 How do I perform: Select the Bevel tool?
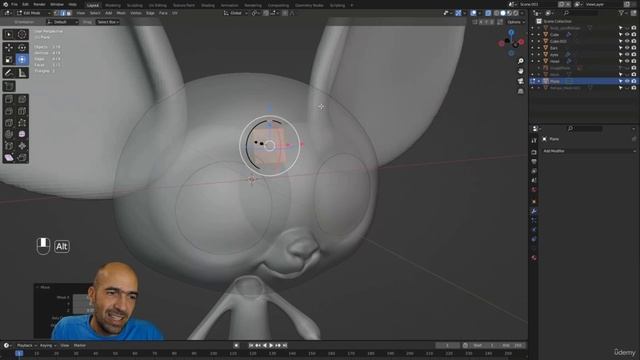tap(9, 111)
